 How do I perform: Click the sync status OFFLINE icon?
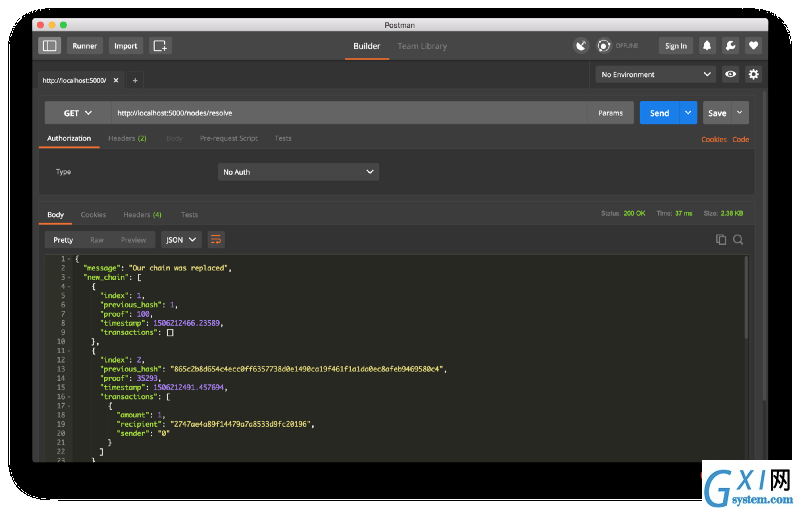[x=604, y=45]
